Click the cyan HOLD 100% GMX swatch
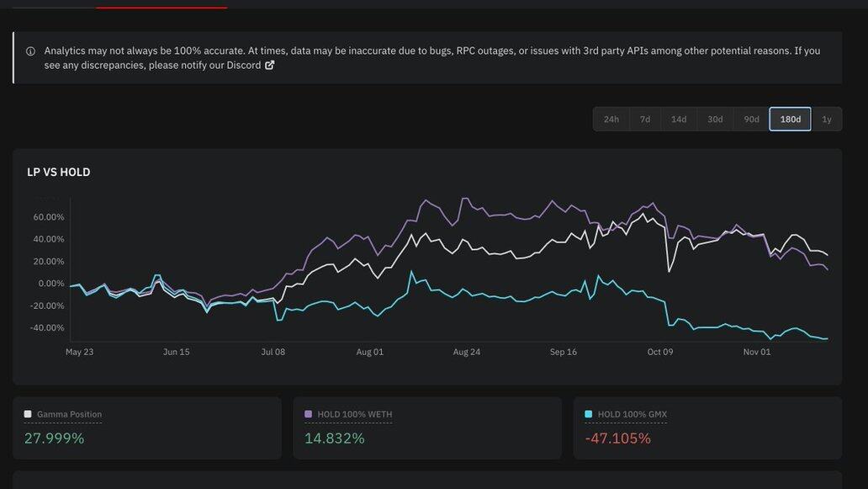This screenshot has width=868, height=489. tap(588, 414)
